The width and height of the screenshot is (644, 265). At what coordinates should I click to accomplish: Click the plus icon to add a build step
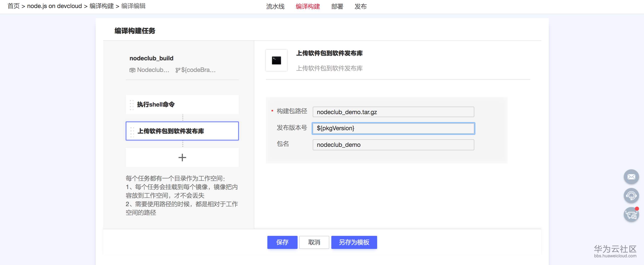point(182,157)
